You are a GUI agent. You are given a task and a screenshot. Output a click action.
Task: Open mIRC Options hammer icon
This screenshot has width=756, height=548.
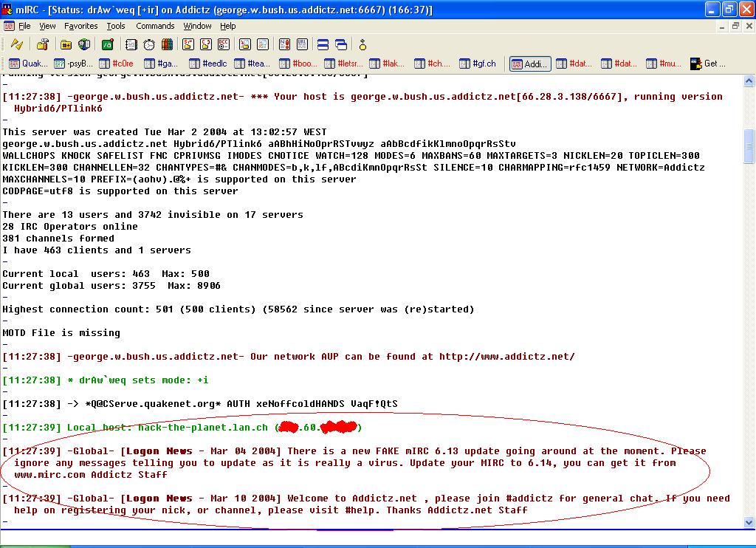42,45
